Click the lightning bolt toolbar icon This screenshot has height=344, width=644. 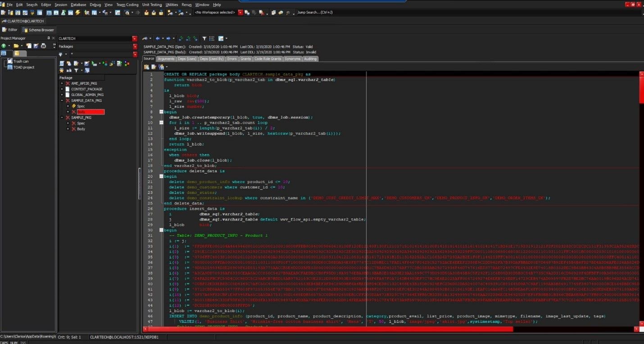[78, 13]
